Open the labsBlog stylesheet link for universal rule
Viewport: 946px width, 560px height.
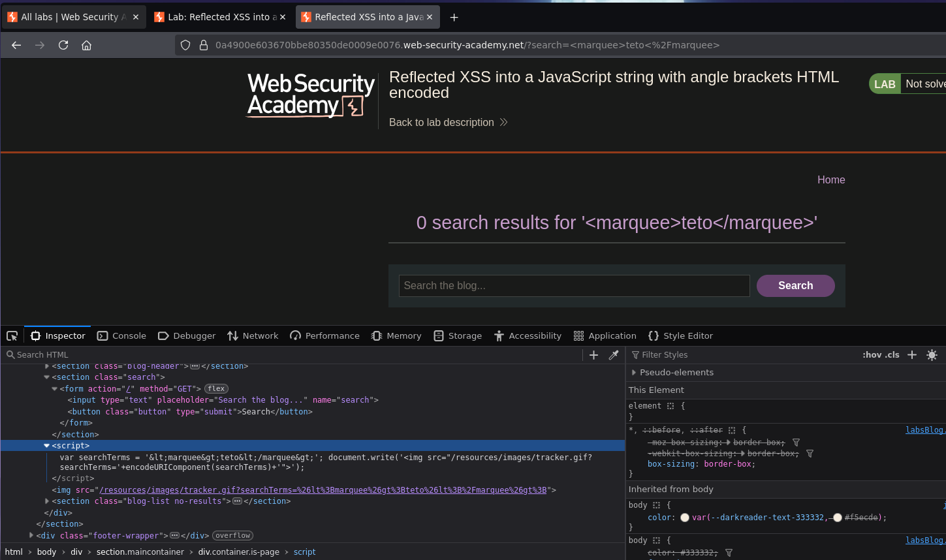tap(925, 430)
